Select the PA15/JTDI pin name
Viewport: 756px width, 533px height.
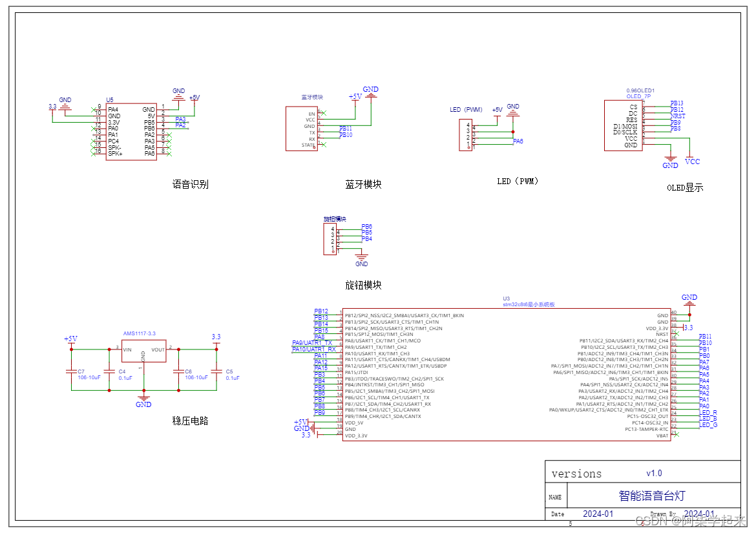point(356,372)
